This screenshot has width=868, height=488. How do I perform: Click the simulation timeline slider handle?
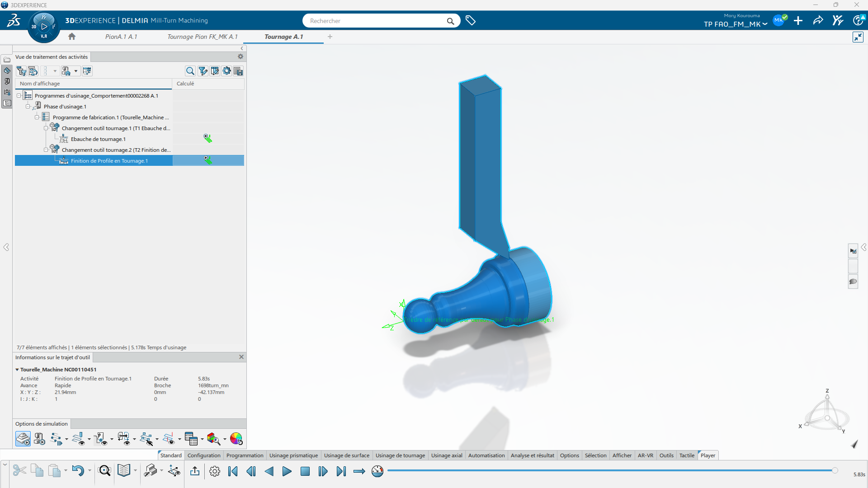[835, 470]
